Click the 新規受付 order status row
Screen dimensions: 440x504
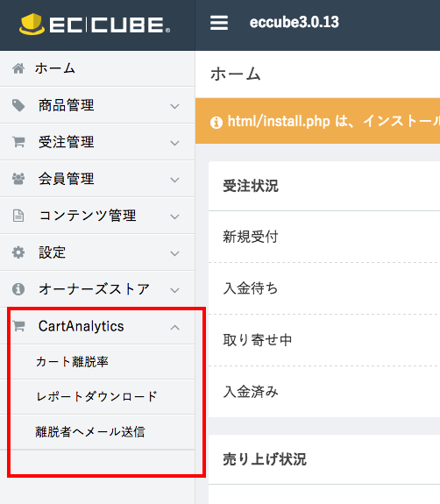pos(324,237)
